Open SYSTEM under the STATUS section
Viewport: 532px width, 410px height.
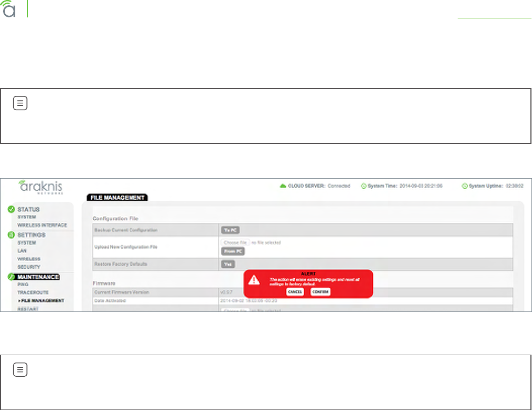coord(26,217)
